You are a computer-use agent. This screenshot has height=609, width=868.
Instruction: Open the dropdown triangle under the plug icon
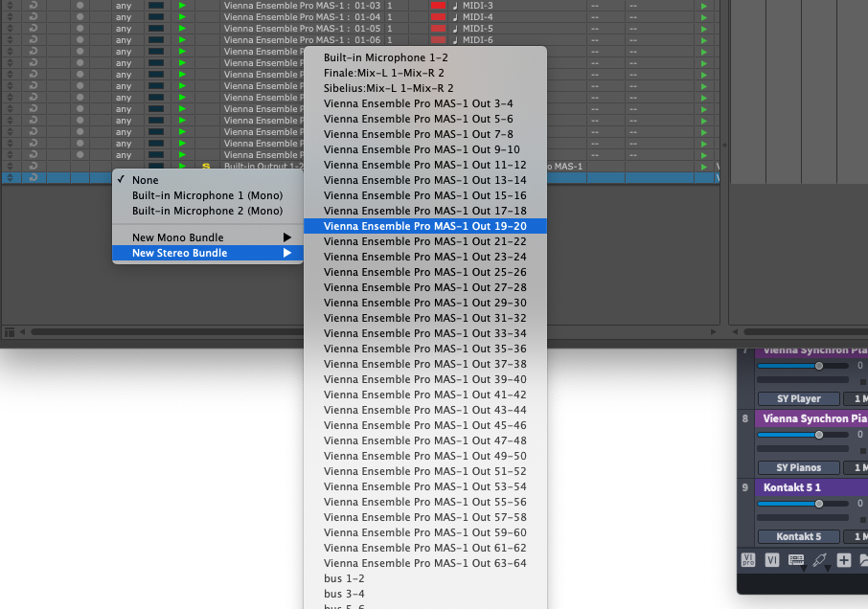827,568
